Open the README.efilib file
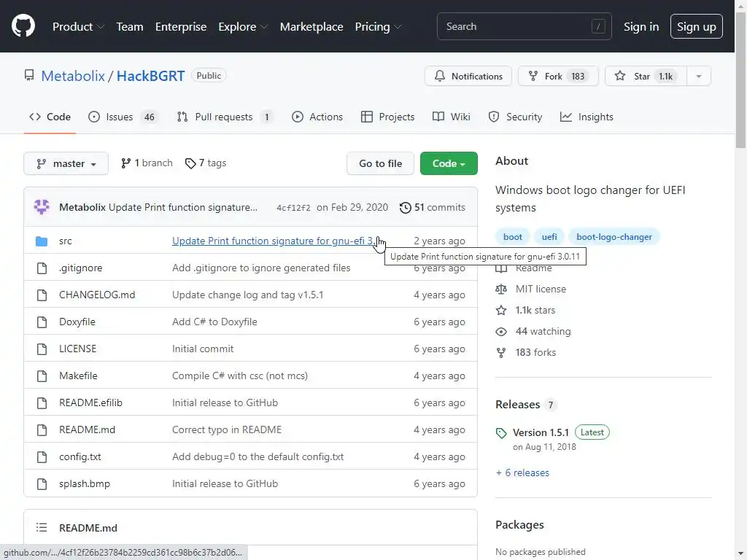 tap(90, 402)
